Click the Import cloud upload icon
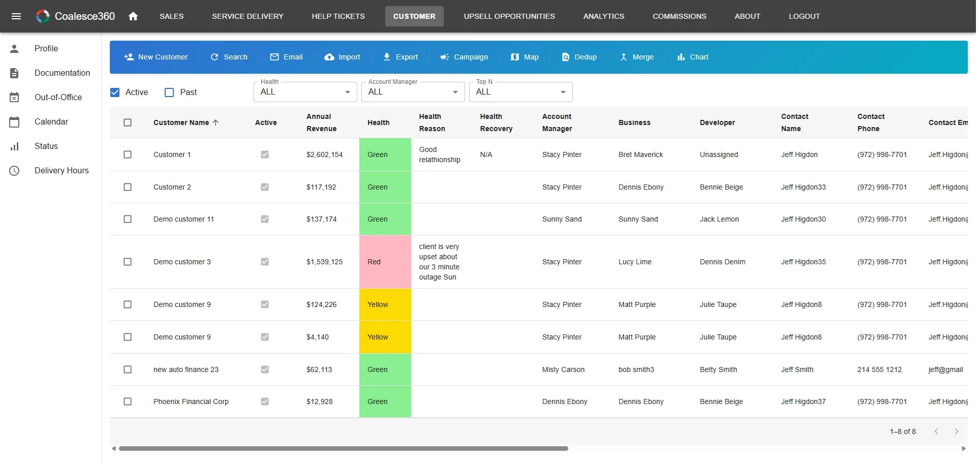The image size is (980, 464). point(329,57)
